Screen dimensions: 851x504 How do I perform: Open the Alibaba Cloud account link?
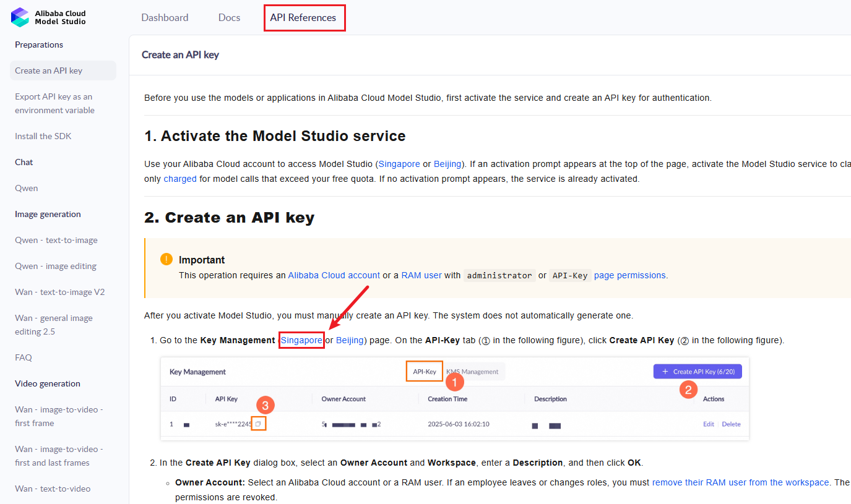(x=334, y=275)
